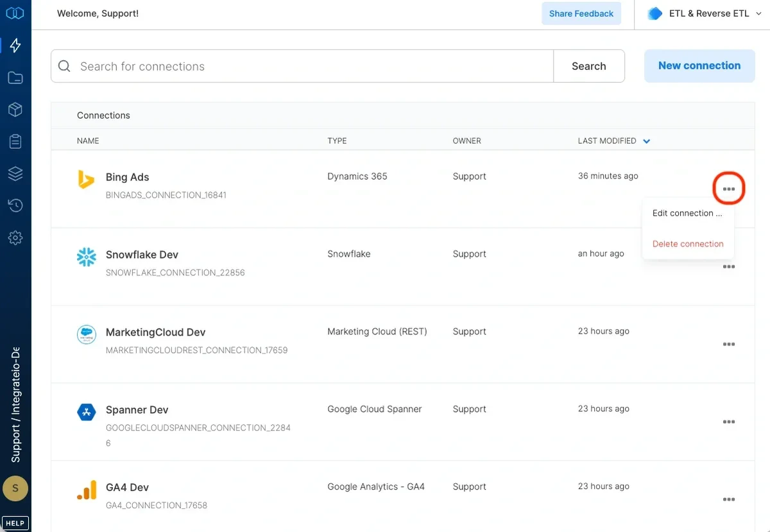Click the Google Analytics - GA4 type cell

tap(376, 487)
